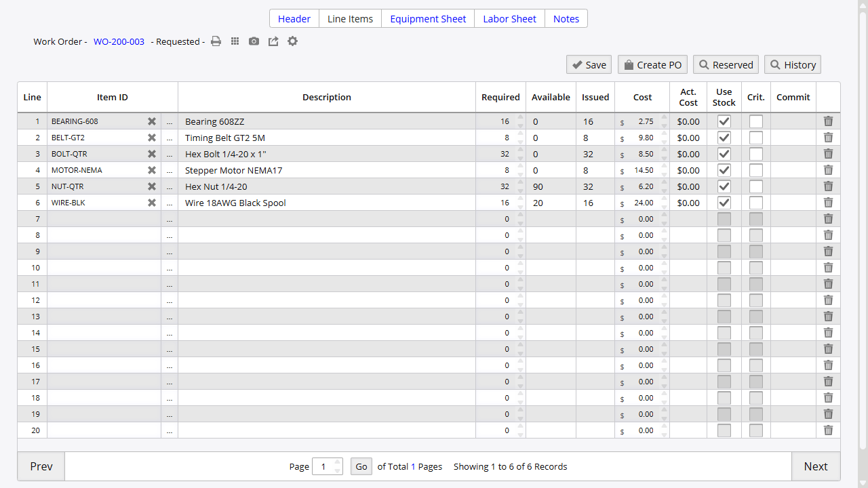Open the grid view icon on the toolbar
868x488 pixels.
click(x=235, y=41)
